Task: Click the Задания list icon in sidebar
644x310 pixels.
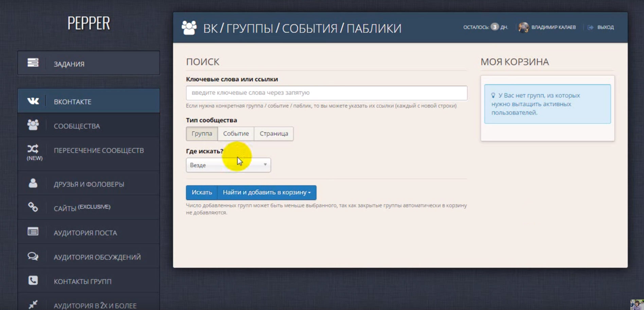Action: (x=33, y=63)
